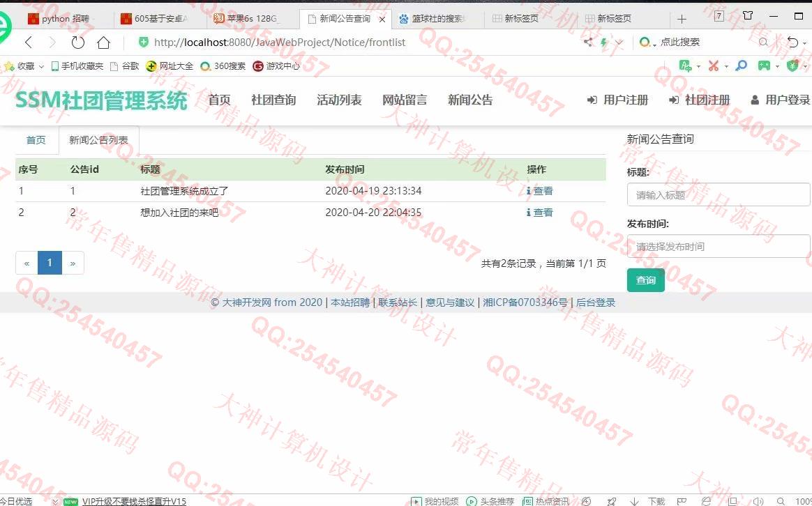Image resolution: width=812 pixels, height=506 pixels.
Task: Open the 活动列表 navigation item
Action: click(x=339, y=100)
